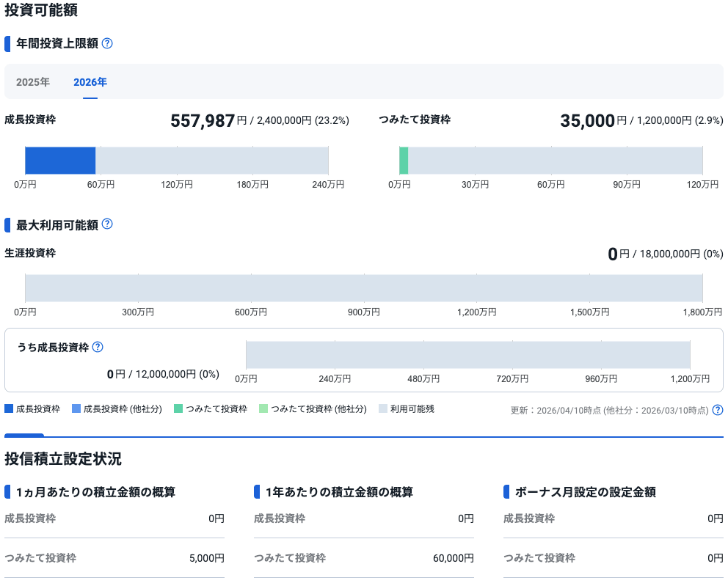Click the 成長投資枠 (他社分) legend swatch
Image resolution: width=728 pixels, height=583 pixels.
click(76, 409)
